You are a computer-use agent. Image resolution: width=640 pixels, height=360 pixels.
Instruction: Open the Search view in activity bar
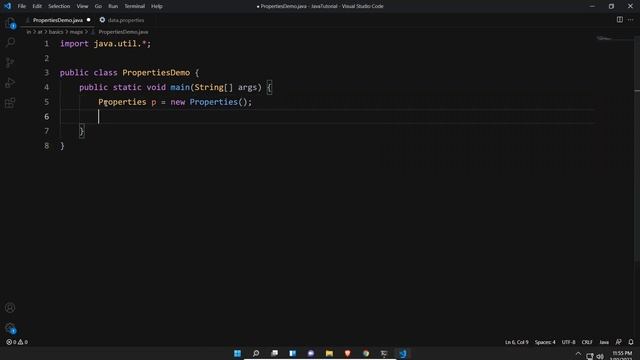click(x=10, y=42)
